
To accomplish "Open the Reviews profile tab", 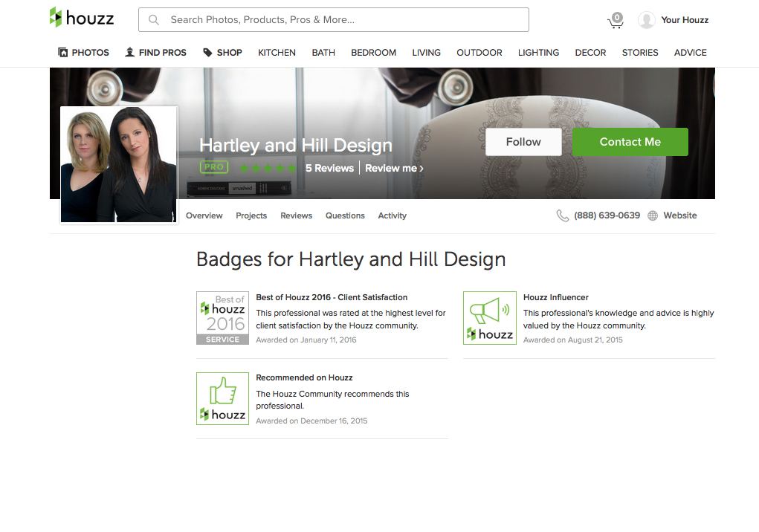I will tap(296, 215).
